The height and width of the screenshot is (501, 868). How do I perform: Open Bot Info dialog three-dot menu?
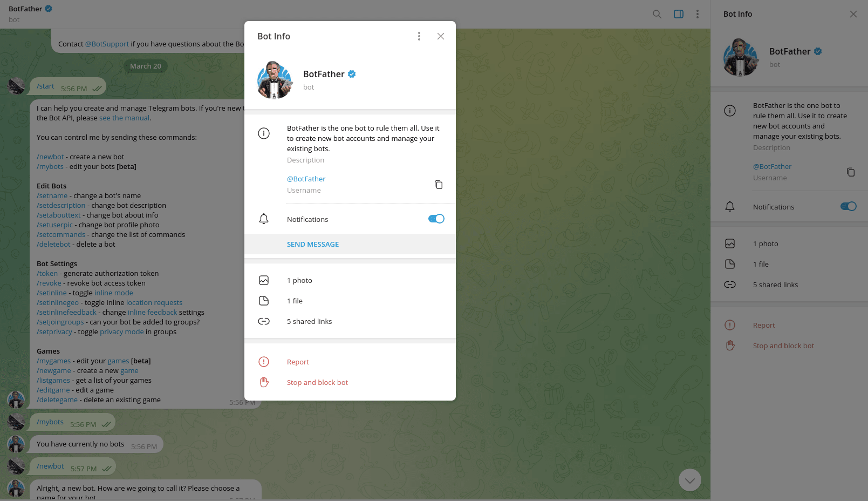pyautogui.click(x=419, y=36)
